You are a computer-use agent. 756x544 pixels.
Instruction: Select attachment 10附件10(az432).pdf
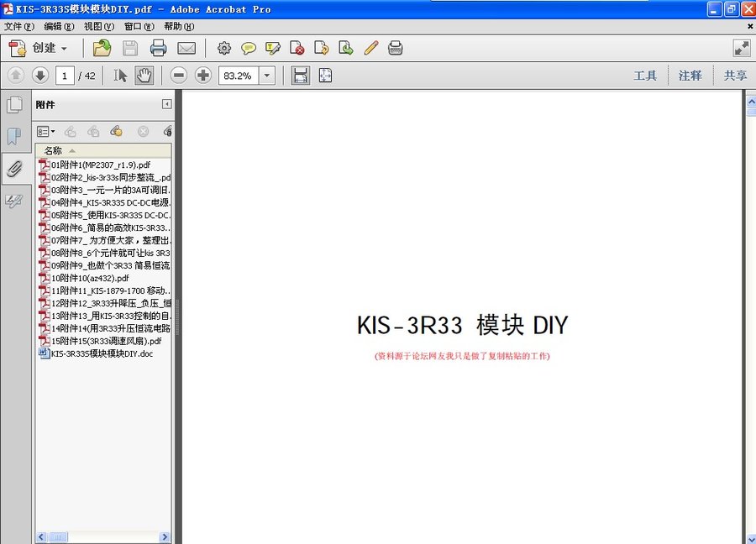click(90, 278)
